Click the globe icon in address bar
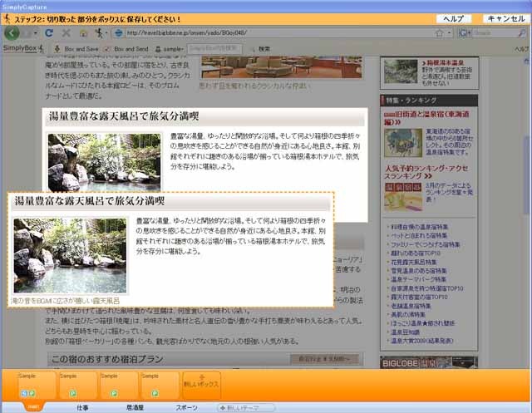532x413 pixels. pyautogui.click(x=118, y=33)
